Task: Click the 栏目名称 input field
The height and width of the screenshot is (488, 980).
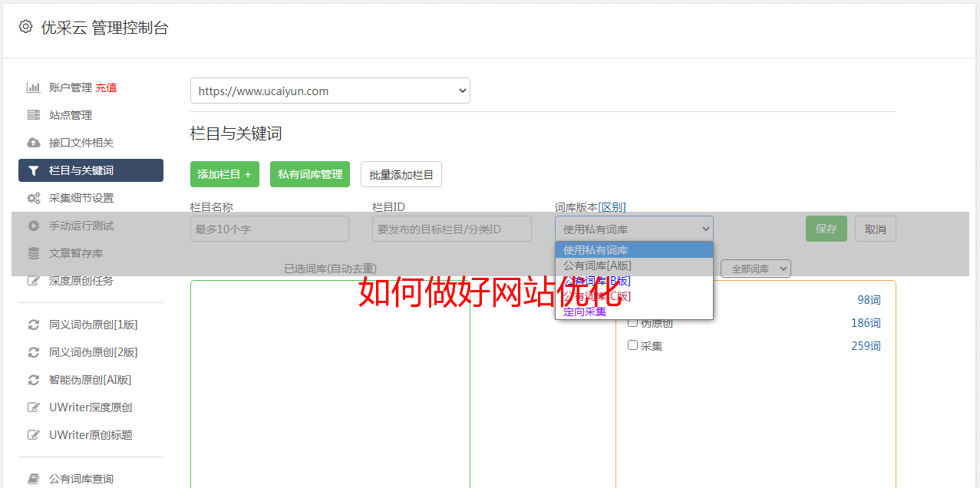Action: 269,229
